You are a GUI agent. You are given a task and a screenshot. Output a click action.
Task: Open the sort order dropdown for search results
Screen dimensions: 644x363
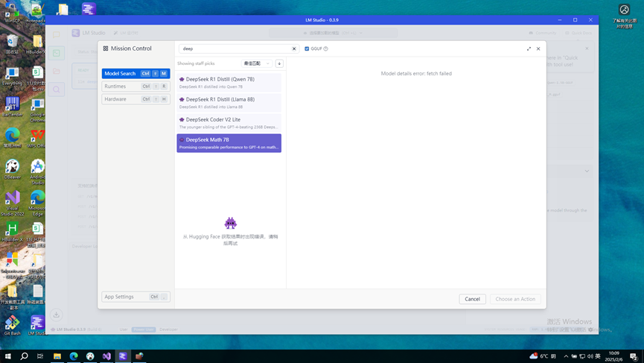click(x=256, y=63)
